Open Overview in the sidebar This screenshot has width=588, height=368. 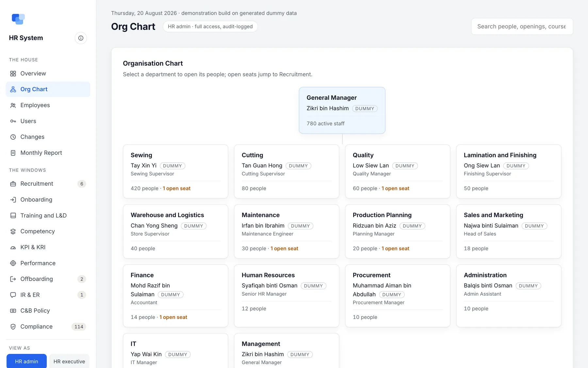(48, 74)
